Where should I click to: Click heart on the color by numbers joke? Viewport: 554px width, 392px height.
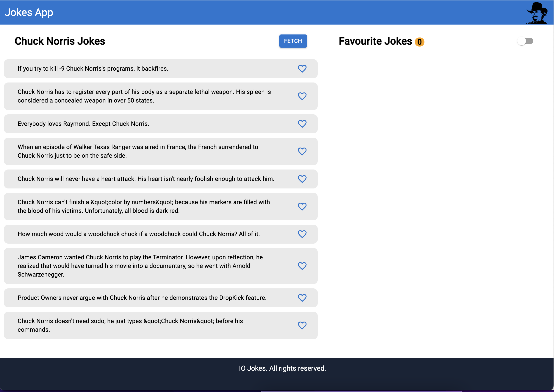point(302,206)
